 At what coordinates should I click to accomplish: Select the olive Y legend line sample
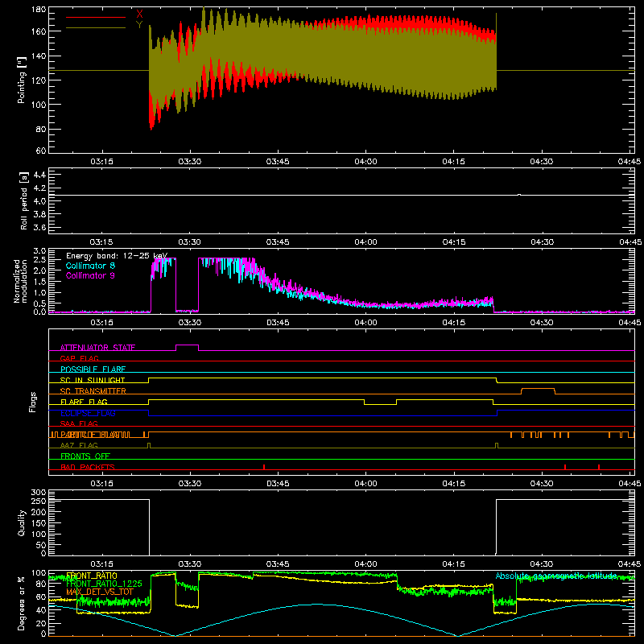[96, 28]
